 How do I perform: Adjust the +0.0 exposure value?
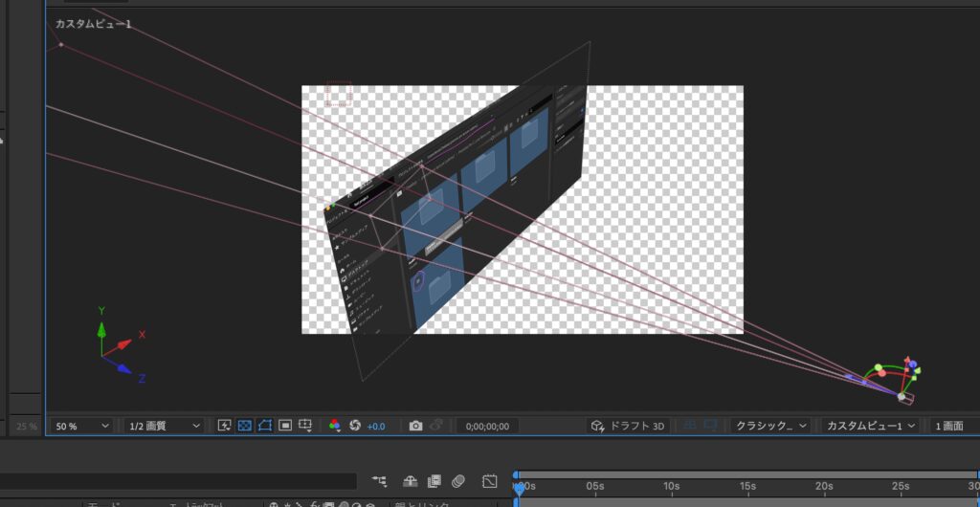(375, 426)
